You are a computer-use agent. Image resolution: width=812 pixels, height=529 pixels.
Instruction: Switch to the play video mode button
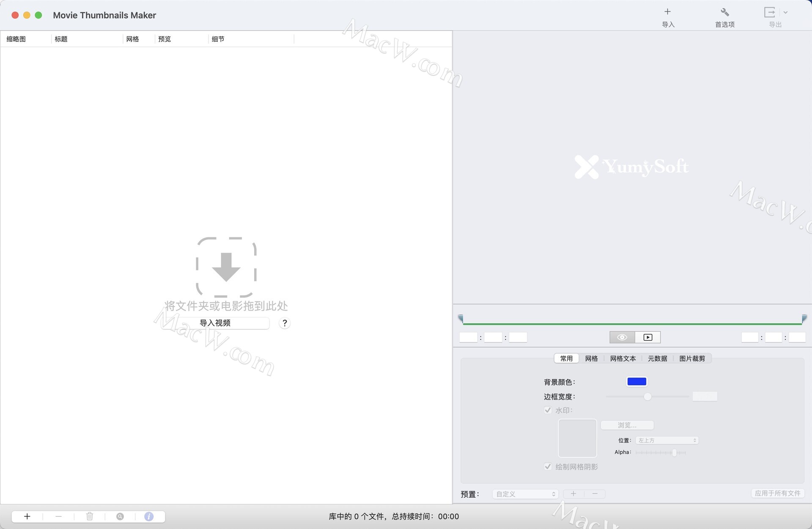[648, 337]
